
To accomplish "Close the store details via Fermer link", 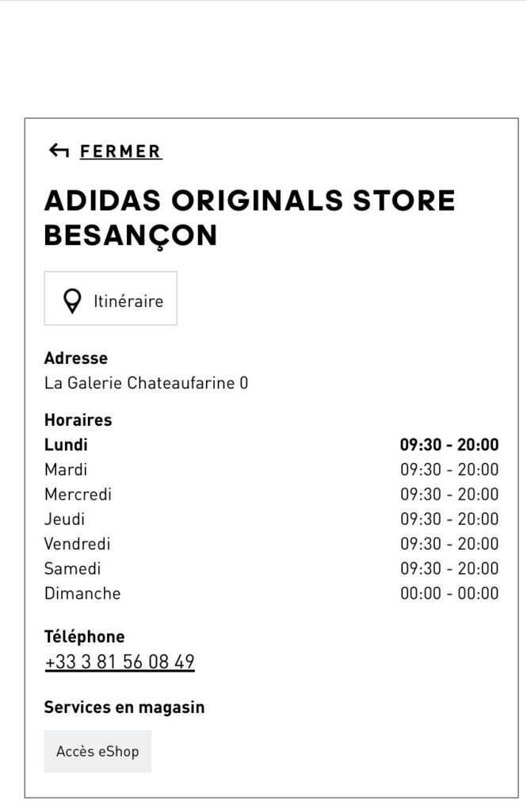I will [120, 151].
